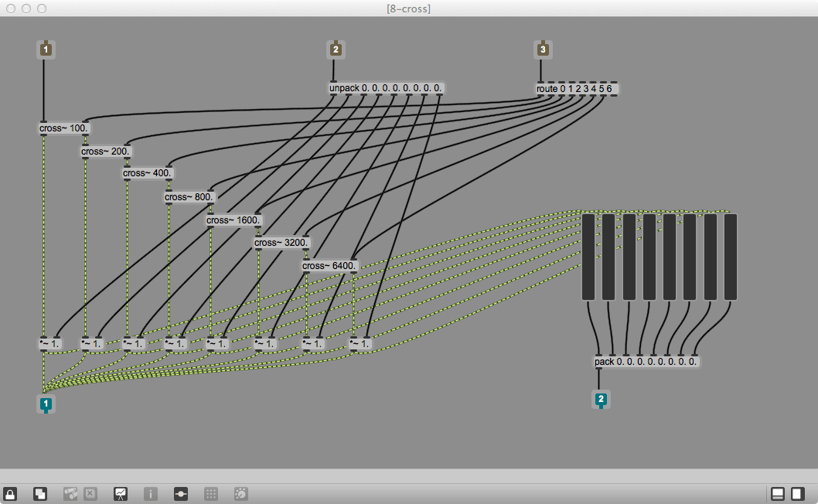Viewport: 818px width, 504px height.
Task: Click the leftmost level meter bar
Action: pyautogui.click(x=588, y=257)
